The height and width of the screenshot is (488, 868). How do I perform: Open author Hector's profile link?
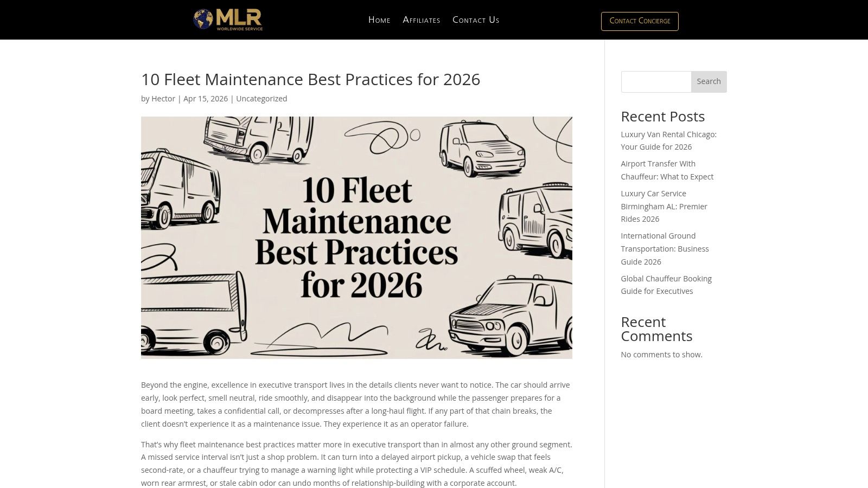[163, 99]
